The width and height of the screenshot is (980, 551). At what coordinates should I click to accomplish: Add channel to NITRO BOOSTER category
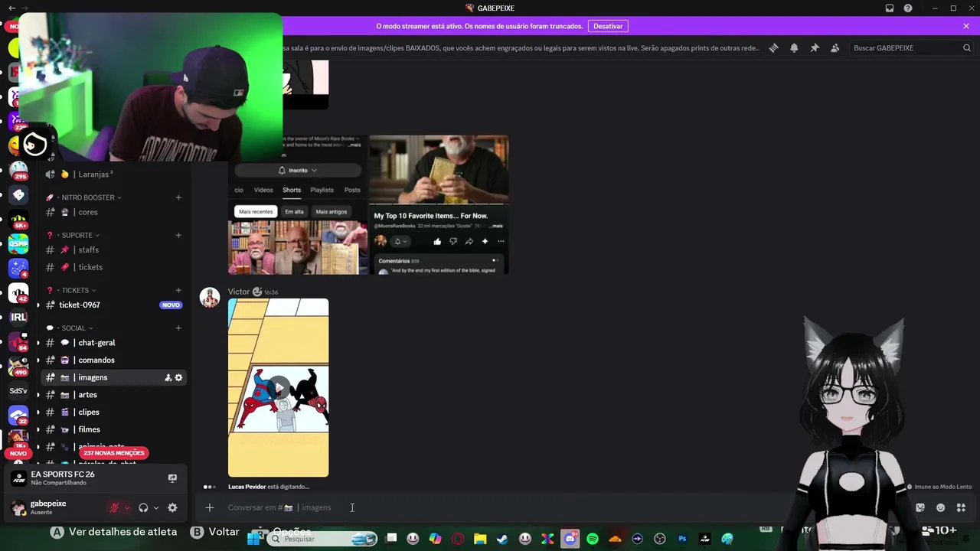[178, 197]
